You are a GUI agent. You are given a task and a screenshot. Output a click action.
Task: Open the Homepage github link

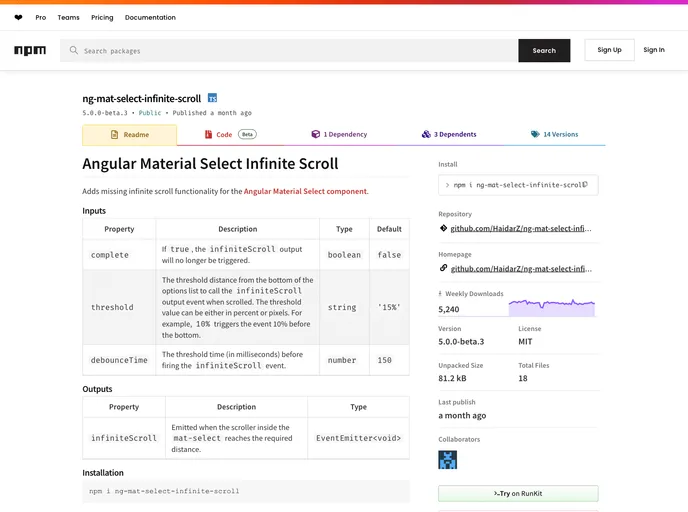tap(521, 269)
